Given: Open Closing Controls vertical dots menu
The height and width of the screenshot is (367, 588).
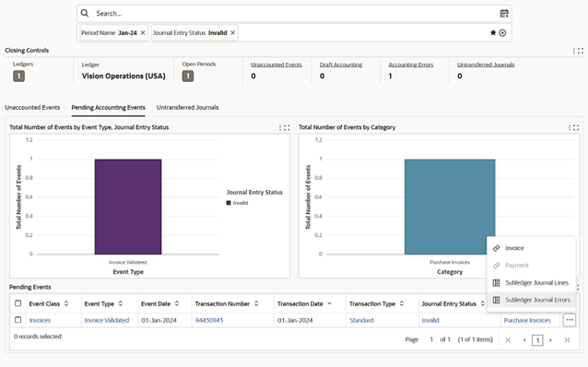Looking at the screenshot, I should click(x=573, y=51).
